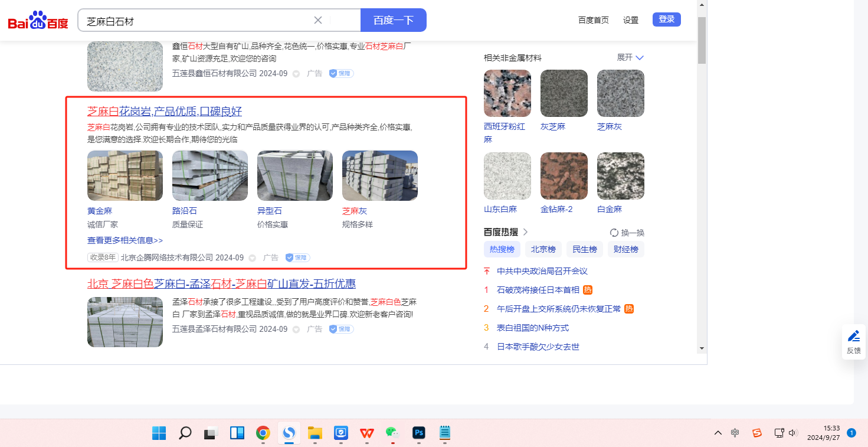Open the Widgets panel icon in taskbar
This screenshot has width=868, height=447.
pyautogui.click(x=237, y=433)
